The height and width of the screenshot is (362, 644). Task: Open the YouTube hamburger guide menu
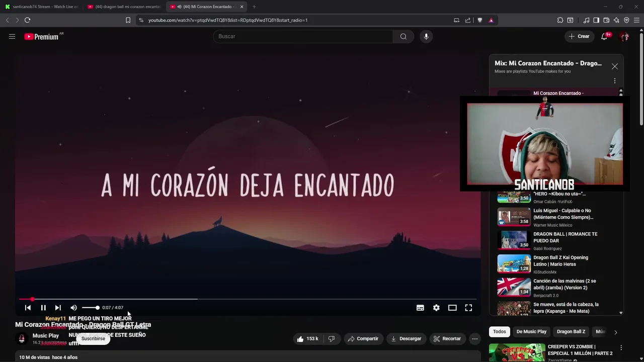[12, 36]
